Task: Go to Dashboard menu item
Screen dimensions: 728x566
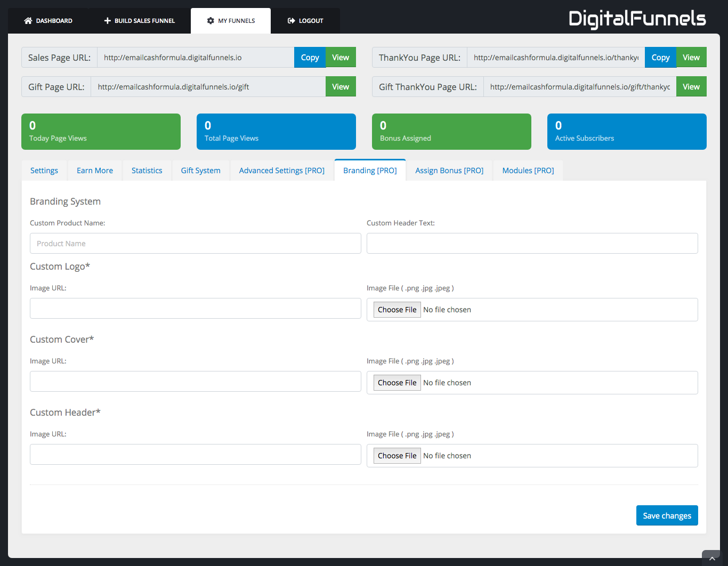Action: [x=48, y=21]
